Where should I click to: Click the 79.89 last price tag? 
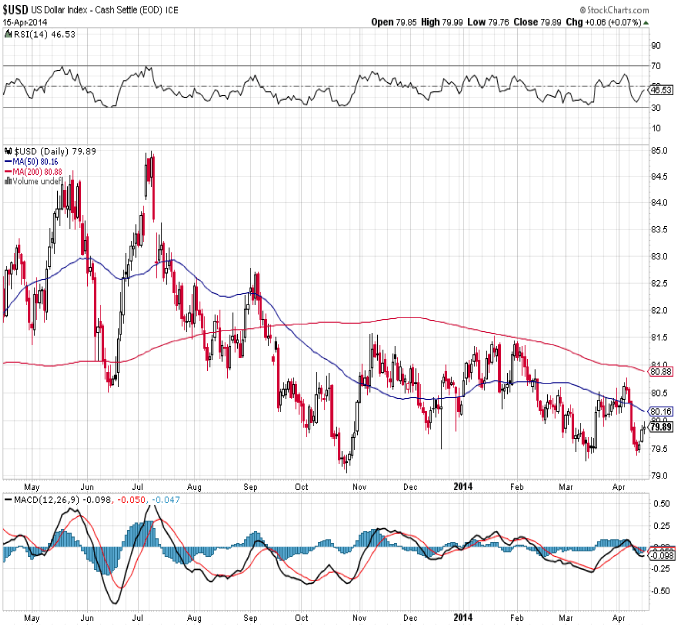(659, 426)
